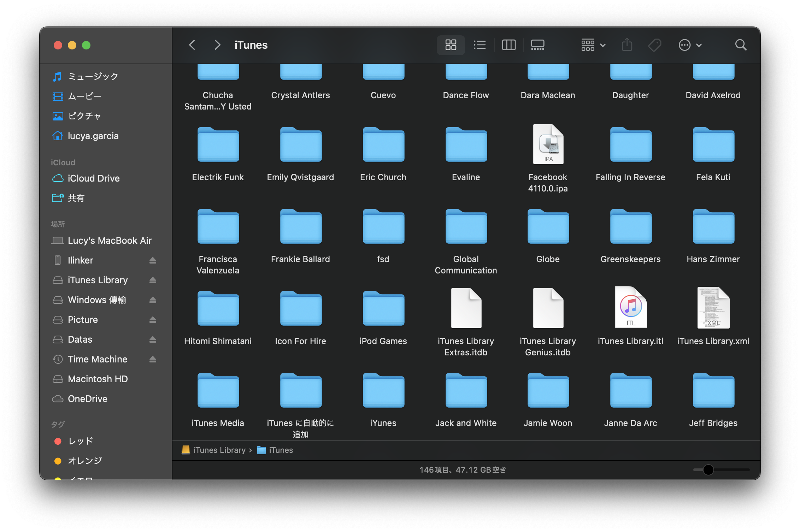
Task: Open the search field
Action: pyautogui.click(x=741, y=45)
